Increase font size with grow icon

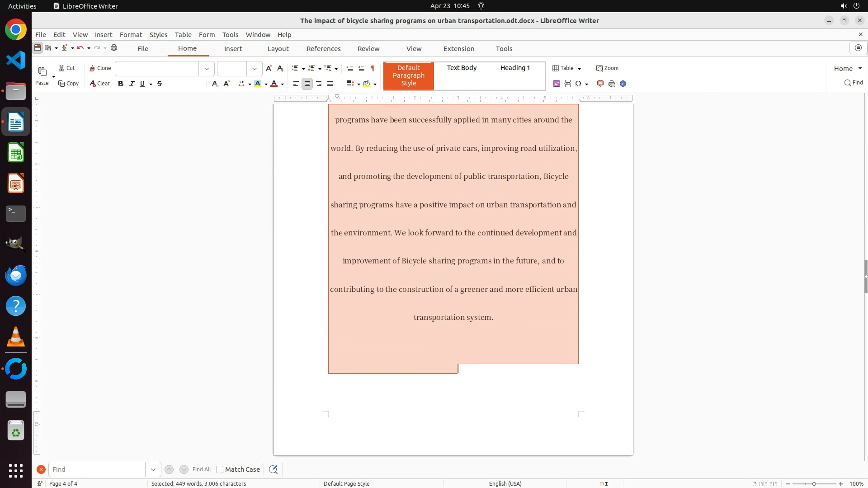[269, 68]
